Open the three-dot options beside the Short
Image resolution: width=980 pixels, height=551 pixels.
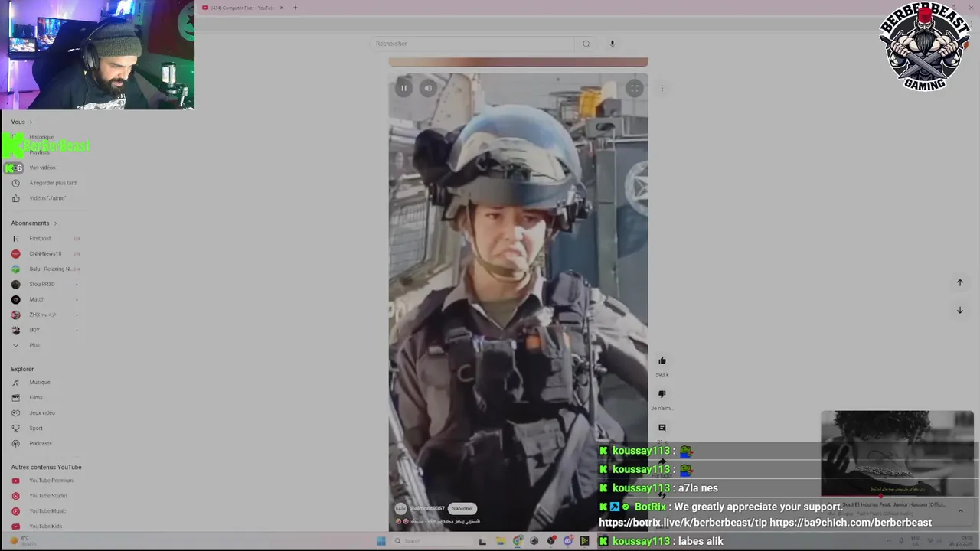pyautogui.click(x=662, y=88)
